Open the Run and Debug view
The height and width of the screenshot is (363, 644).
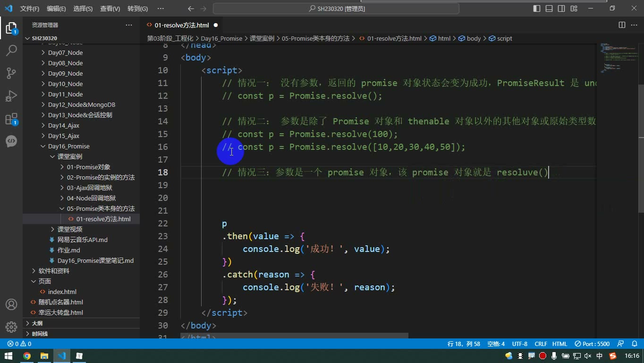tap(11, 95)
